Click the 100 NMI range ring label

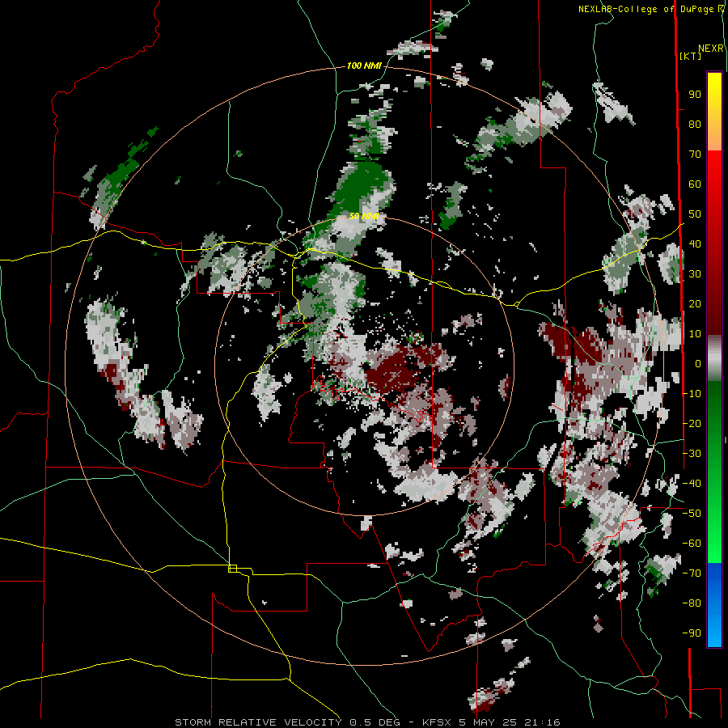[364, 66]
